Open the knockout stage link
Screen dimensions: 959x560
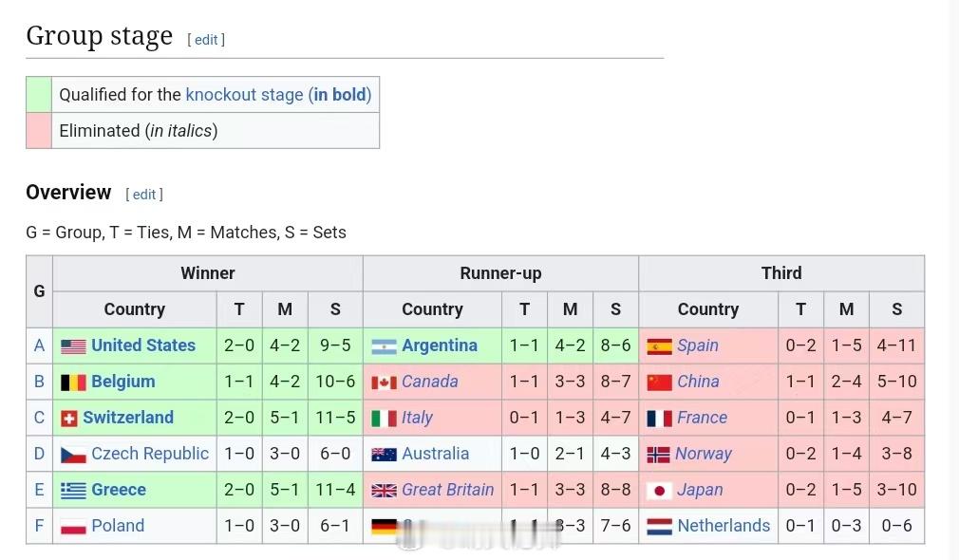pyautogui.click(x=244, y=95)
